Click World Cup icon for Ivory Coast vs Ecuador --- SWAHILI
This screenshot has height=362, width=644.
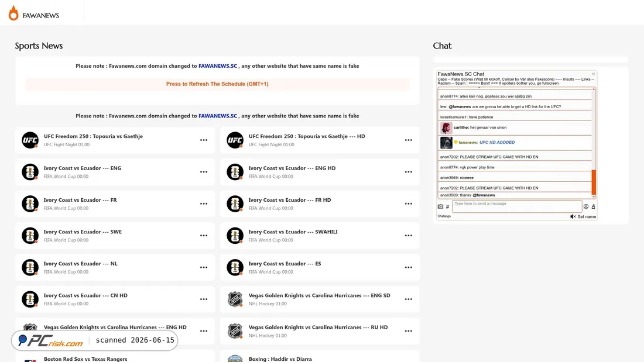(235, 236)
